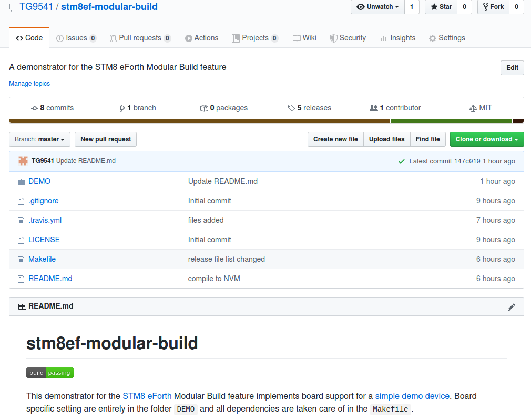Open the simple demo device link
This screenshot has height=420, width=531.
click(x=412, y=396)
